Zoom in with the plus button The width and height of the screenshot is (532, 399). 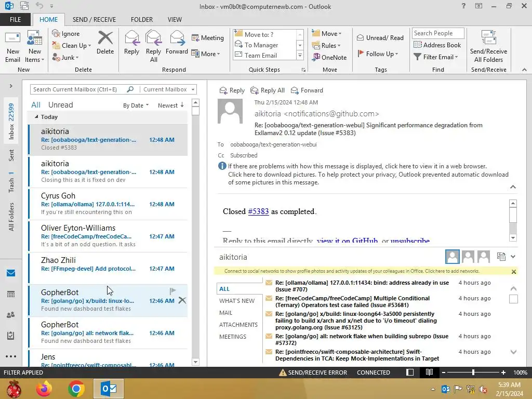coord(503,373)
